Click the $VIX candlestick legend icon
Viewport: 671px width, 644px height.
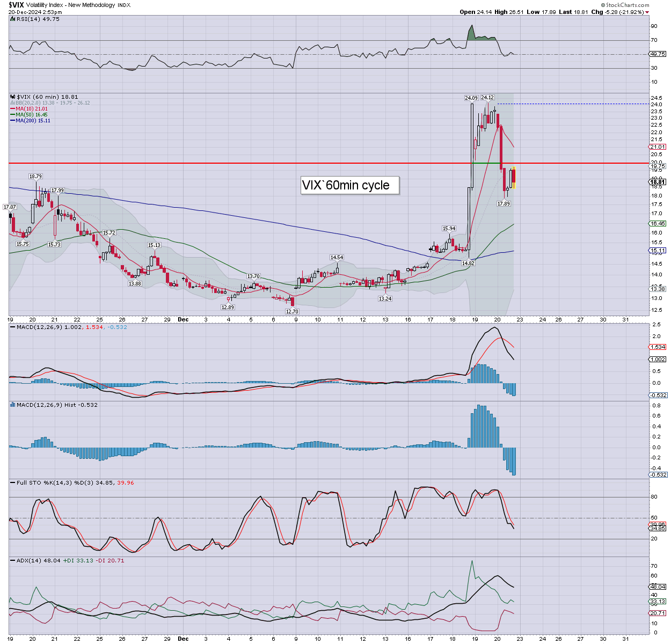pyautogui.click(x=13, y=97)
